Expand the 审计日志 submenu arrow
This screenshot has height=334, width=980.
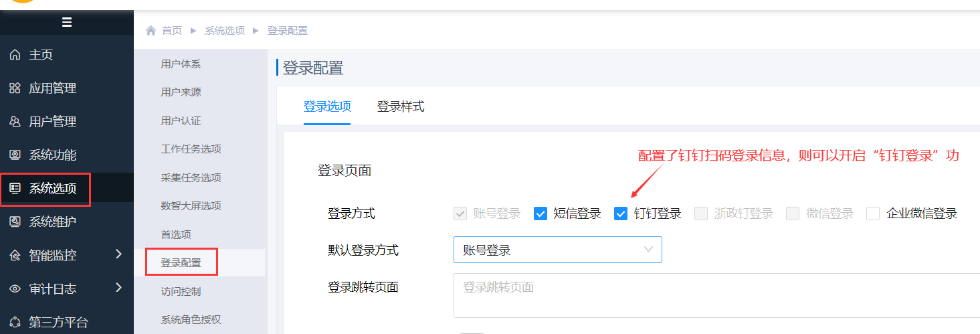[118, 288]
